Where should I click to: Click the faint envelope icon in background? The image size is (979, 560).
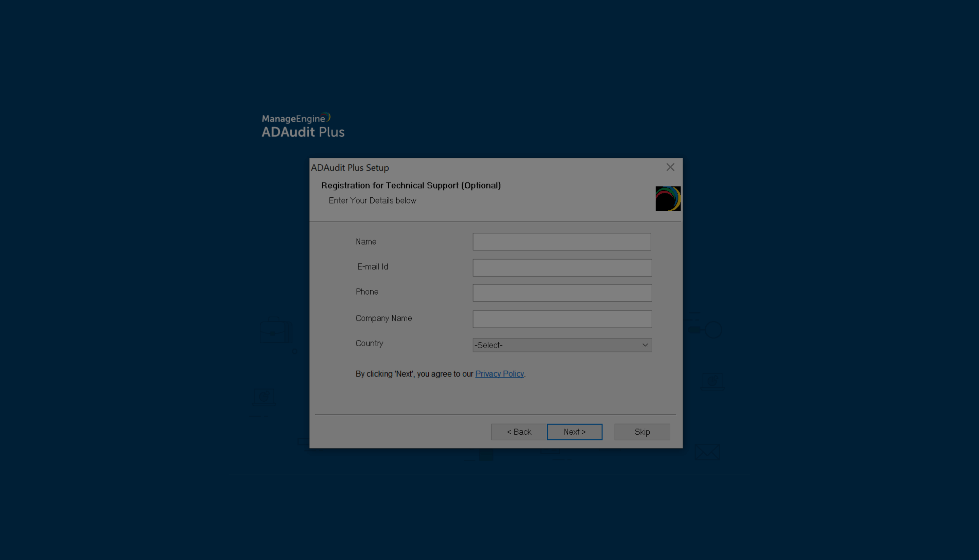tap(707, 452)
